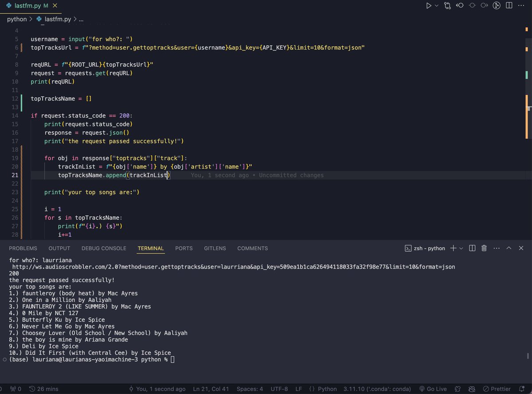Click the zsh - python terminal label

coord(425,248)
